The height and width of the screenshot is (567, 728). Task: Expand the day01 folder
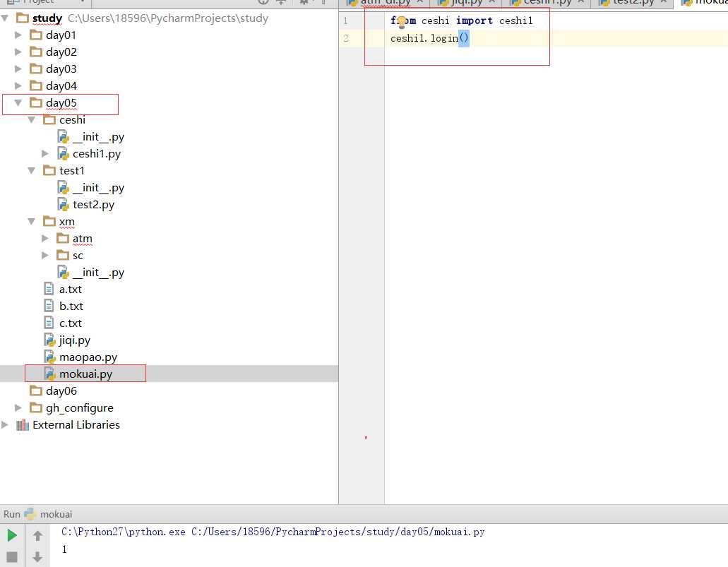(18, 35)
